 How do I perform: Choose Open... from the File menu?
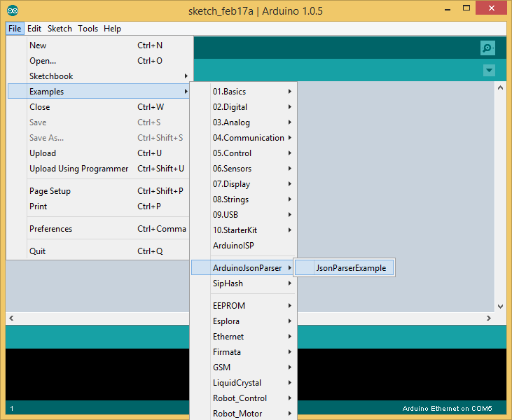[98, 61]
